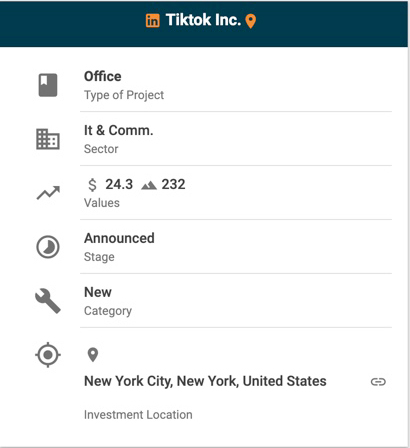The image size is (410, 448).
Task: Click the dollar sign icon by 24.3
Action: tap(92, 184)
